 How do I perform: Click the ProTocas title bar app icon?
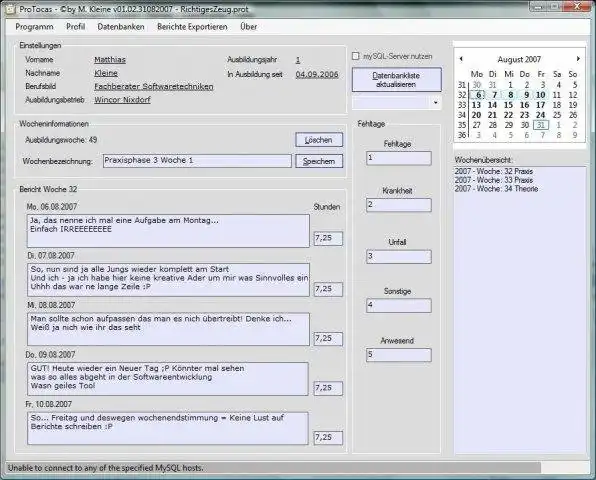point(10,9)
